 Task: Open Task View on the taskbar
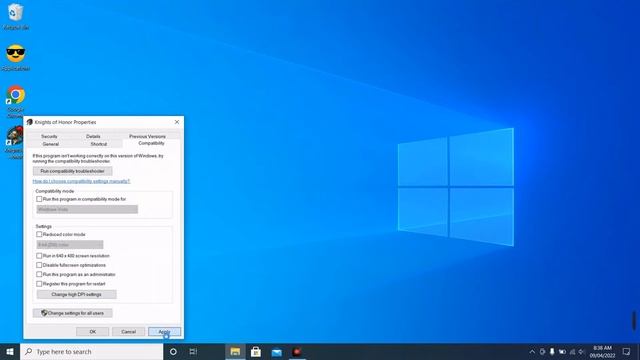click(193, 352)
